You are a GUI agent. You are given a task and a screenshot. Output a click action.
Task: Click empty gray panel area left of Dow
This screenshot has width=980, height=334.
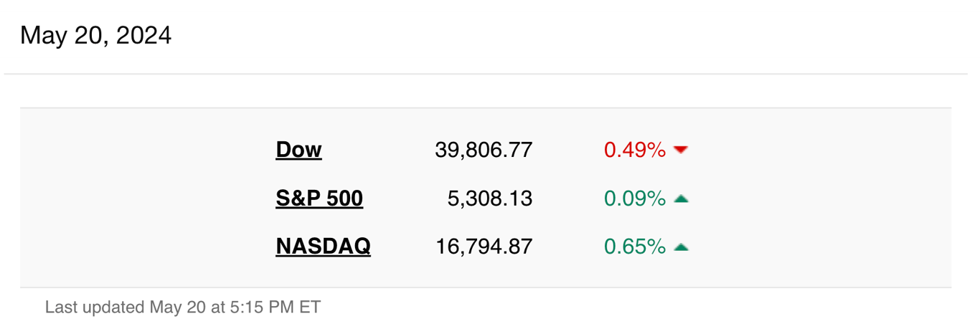143,199
